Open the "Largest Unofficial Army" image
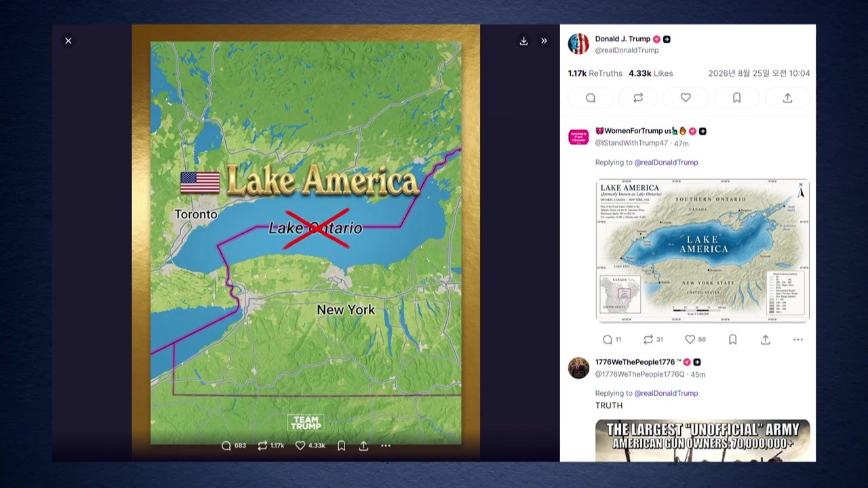868x488 pixels. pos(703,441)
